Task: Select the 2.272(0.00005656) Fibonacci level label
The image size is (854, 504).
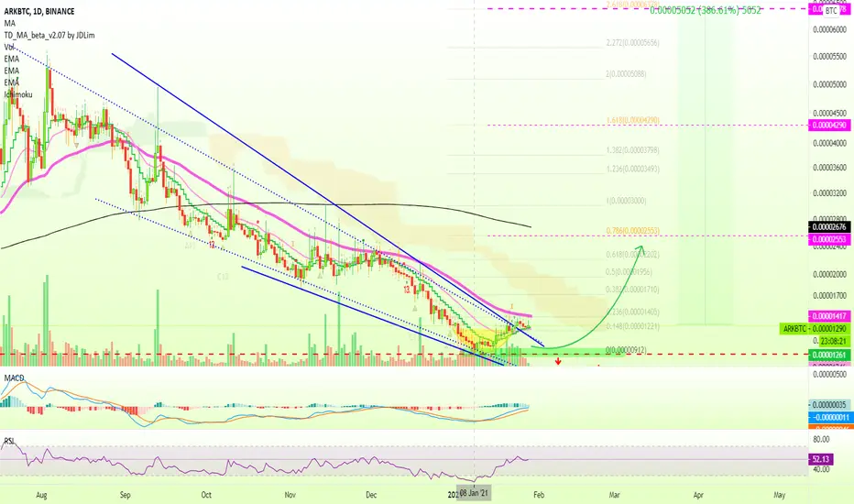Action: [633, 42]
